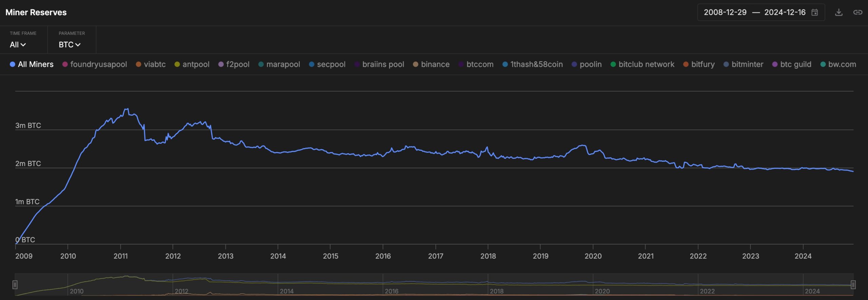Toggle poolin series in legend
This screenshot has height=300, width=868.
point(587,64)
